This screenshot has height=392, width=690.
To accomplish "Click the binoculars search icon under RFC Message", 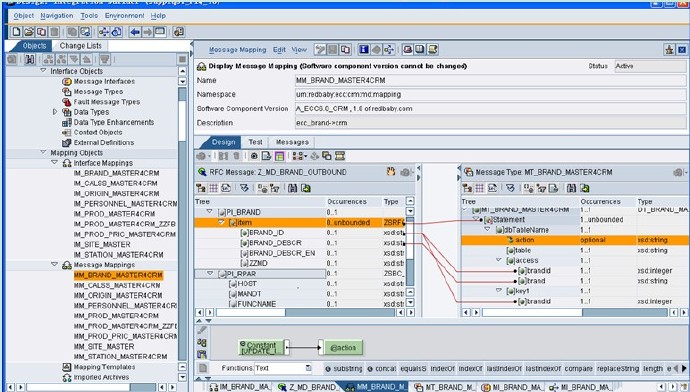I will (x=293, y=188).
